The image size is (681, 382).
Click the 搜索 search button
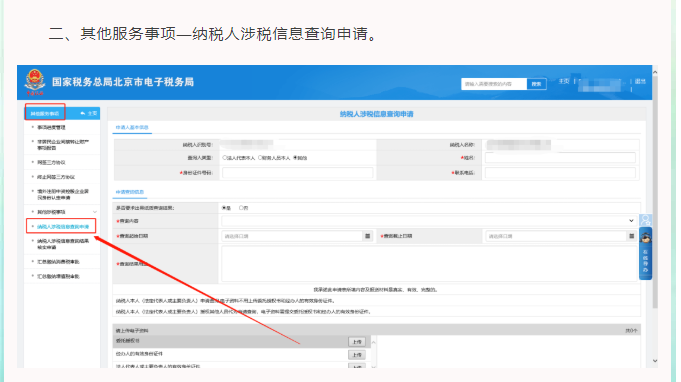pyautogui.click(x=536, y=84)
